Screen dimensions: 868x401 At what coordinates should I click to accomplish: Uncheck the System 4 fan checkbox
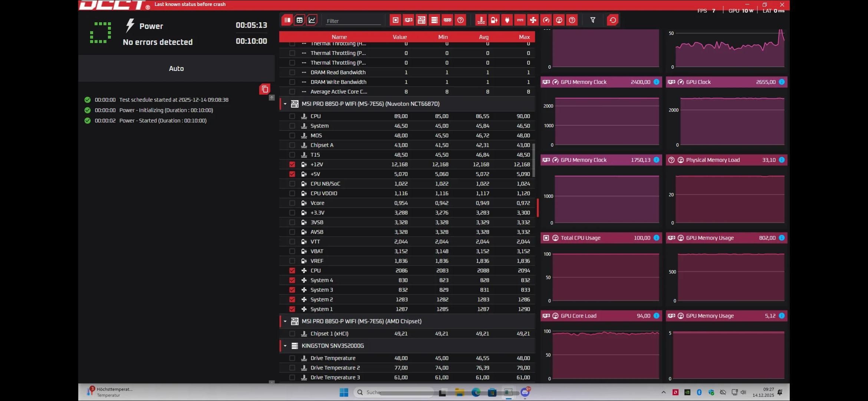[x=292, y=280]
